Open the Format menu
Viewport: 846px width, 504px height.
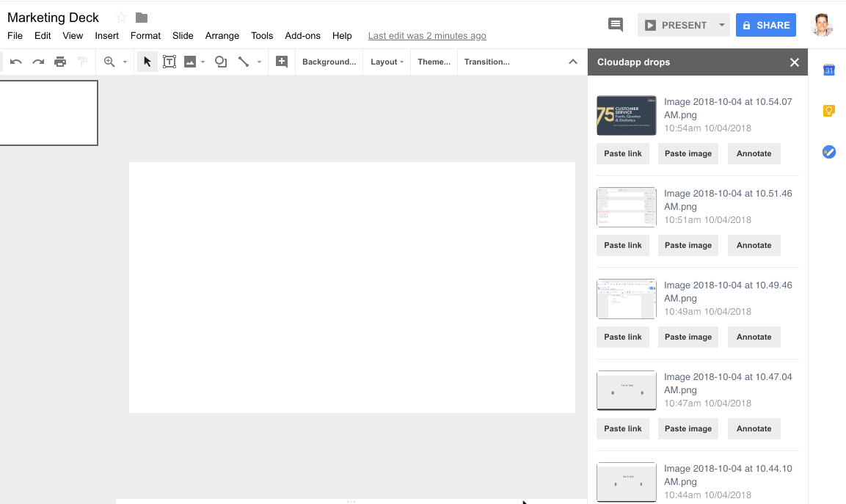coord(146,36)
